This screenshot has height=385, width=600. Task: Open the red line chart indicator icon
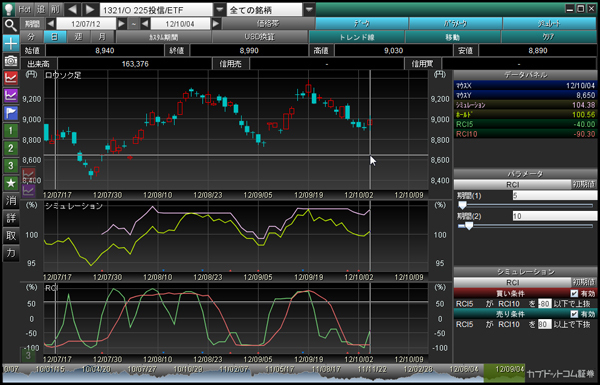click(10, 78)
